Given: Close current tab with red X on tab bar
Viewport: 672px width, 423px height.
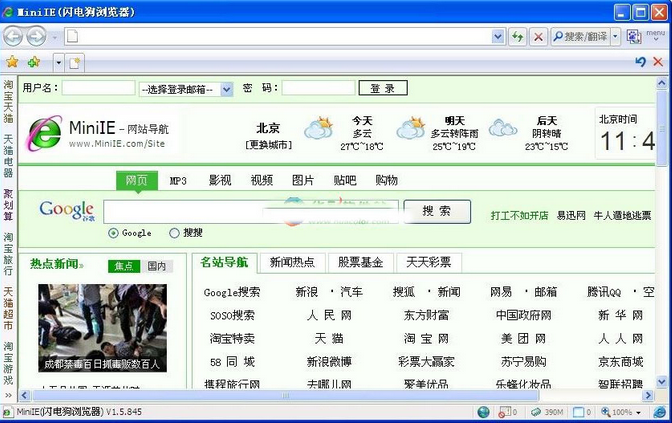Looking at the screenshot, I should point(658,62).
